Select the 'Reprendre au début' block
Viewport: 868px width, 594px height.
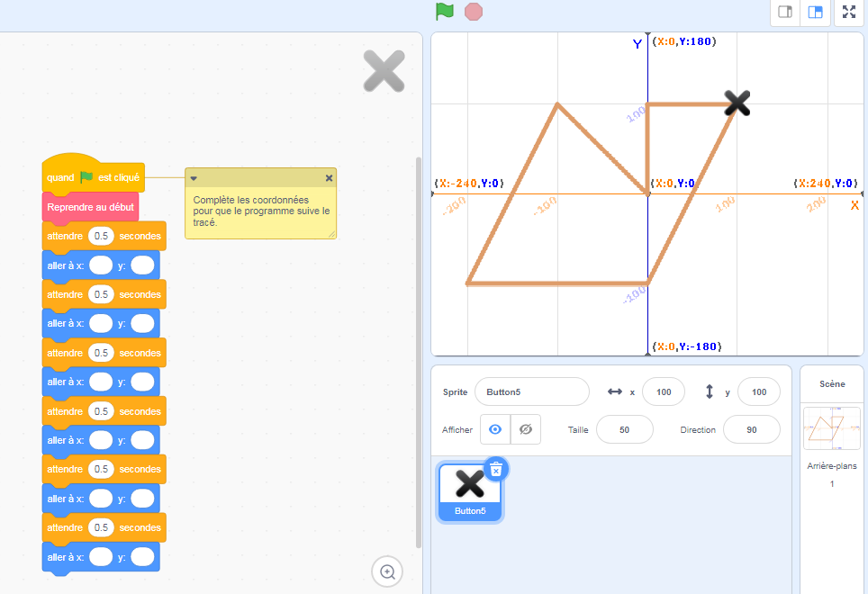(x=89, y=207)
